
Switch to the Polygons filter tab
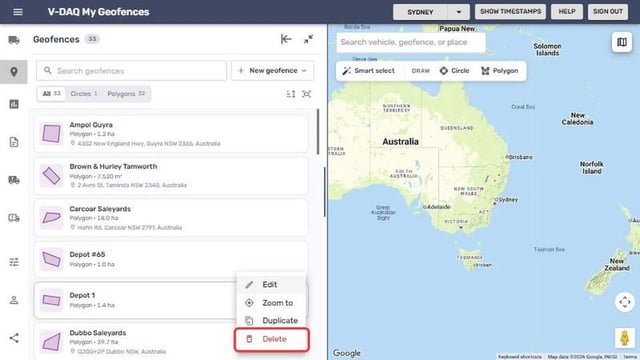126,94
